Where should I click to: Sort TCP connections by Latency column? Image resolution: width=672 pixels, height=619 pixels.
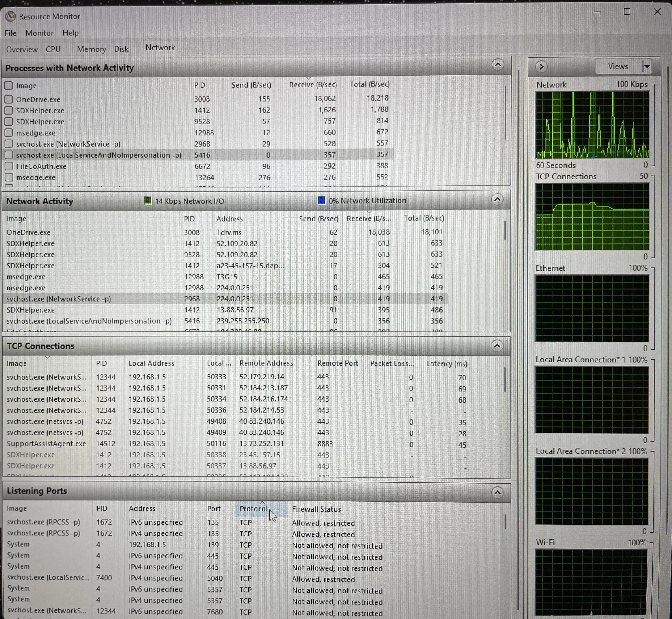click(447, 363)
